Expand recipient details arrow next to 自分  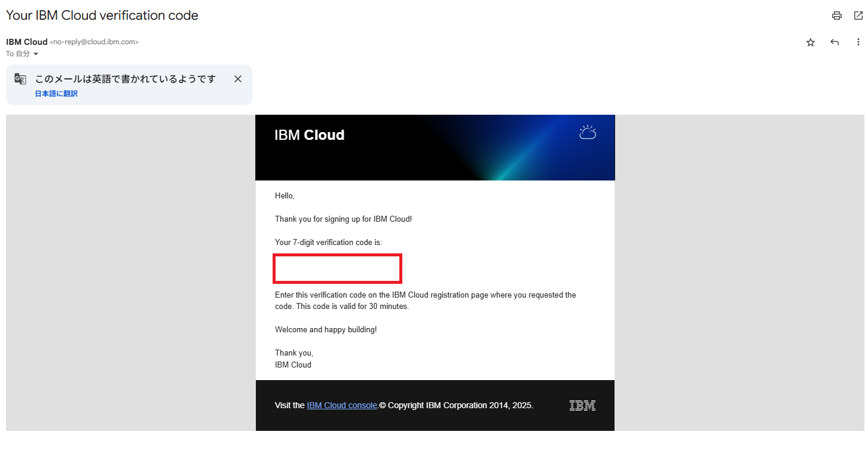click(36, 54)
